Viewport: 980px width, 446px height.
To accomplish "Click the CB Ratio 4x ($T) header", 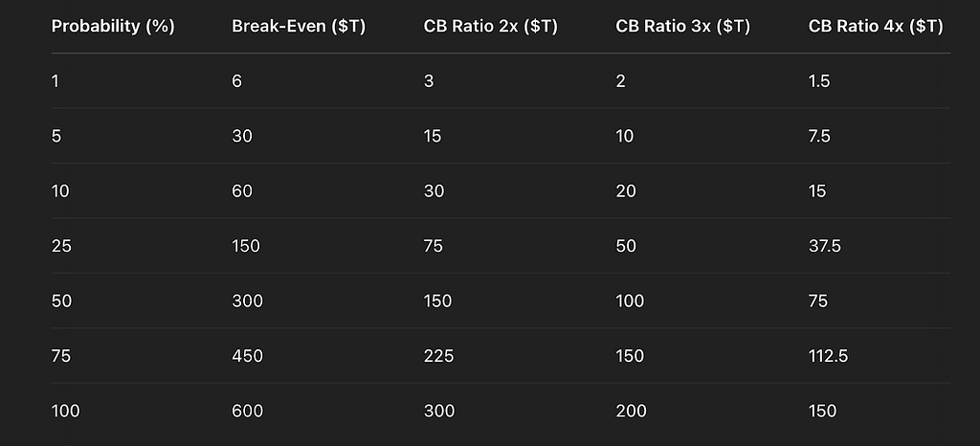I will click(876, 27).
